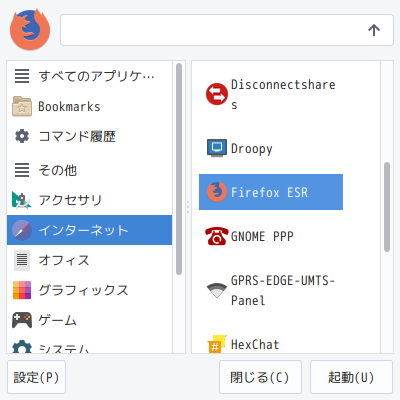Click the HexChat icon
The image size is (400, 400).
(x=217, y=344)
